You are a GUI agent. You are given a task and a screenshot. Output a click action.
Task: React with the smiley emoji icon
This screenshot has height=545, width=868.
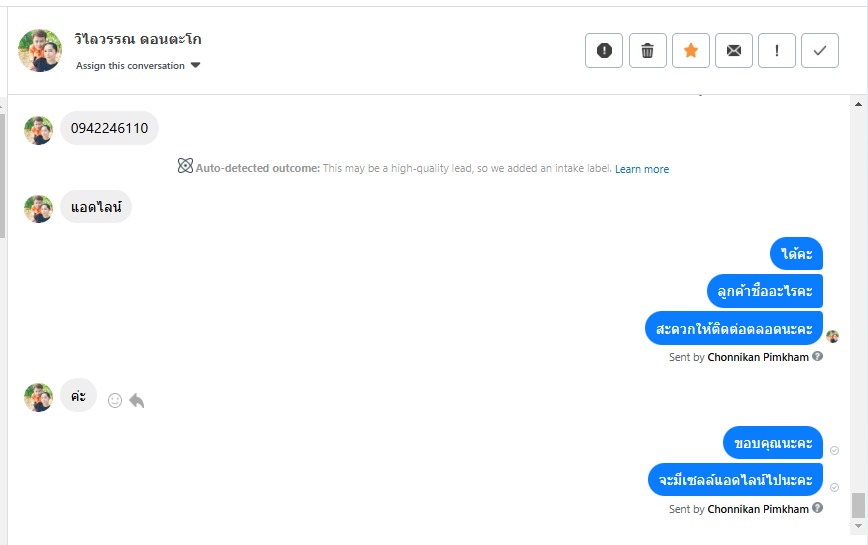tap(115, 400)
